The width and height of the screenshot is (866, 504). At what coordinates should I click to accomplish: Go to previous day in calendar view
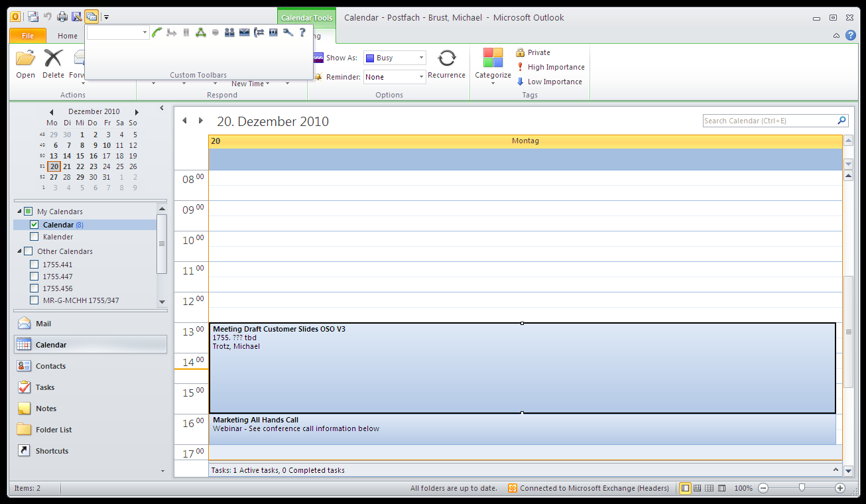[x=185, y=121]
